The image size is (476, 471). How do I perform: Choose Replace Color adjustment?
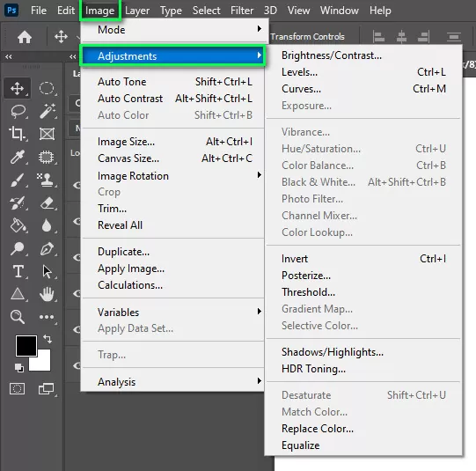pos(363,429)
